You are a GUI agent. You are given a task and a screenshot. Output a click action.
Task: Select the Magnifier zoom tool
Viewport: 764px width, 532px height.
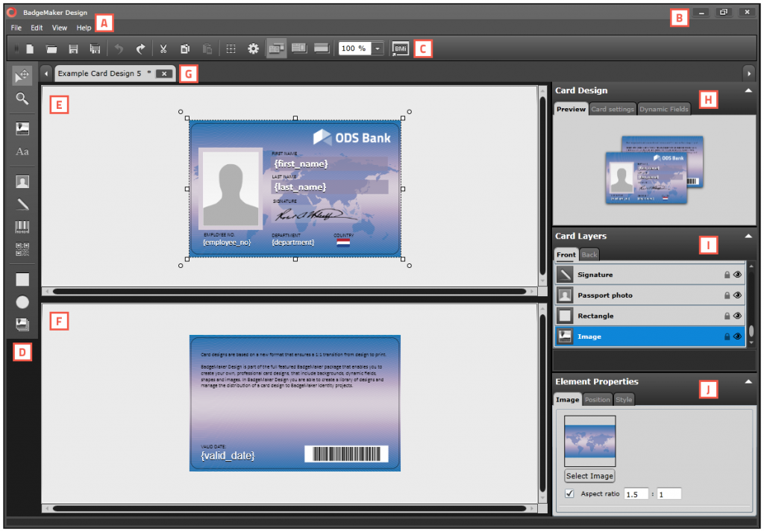point(22,98)
